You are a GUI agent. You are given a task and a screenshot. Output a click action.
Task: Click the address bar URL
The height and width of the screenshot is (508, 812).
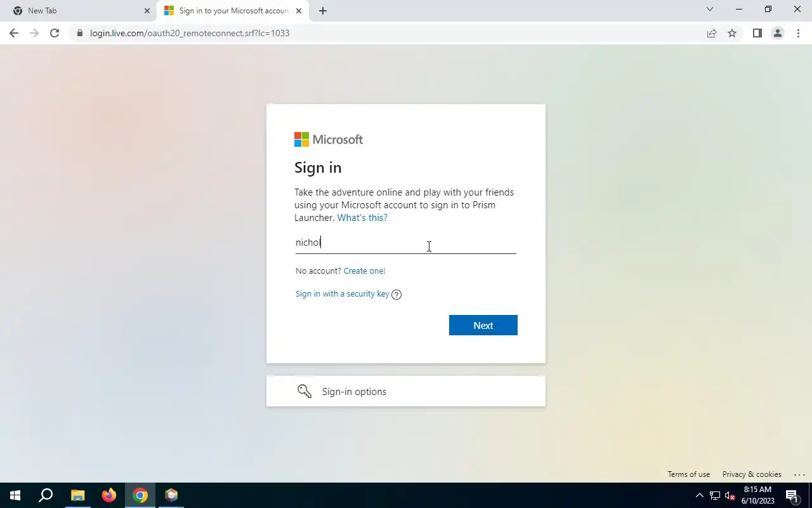click(190, 33)
